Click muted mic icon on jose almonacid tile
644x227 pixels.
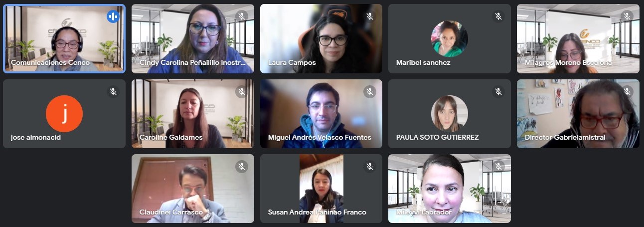click(113, 92)
